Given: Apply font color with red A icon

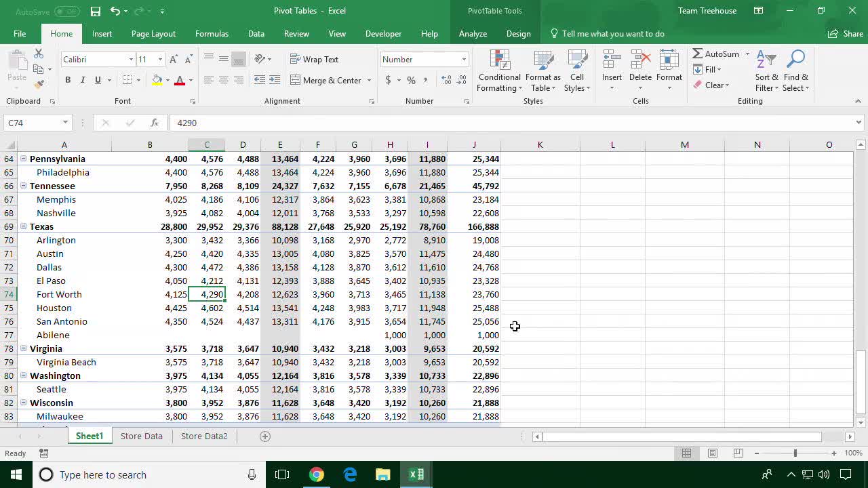Looking at the screenshot, I should pyautogui.click(x=180, y=80).
